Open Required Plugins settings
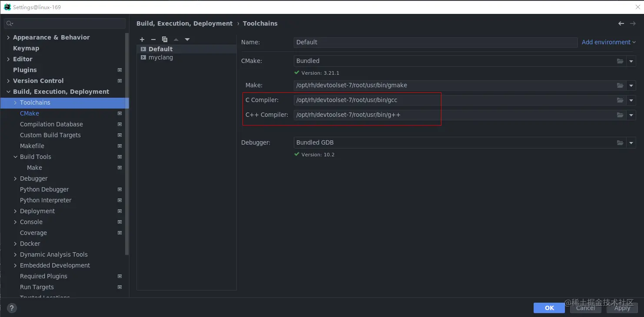The width and height of the screenshot is (644, 317). (43, 276)
